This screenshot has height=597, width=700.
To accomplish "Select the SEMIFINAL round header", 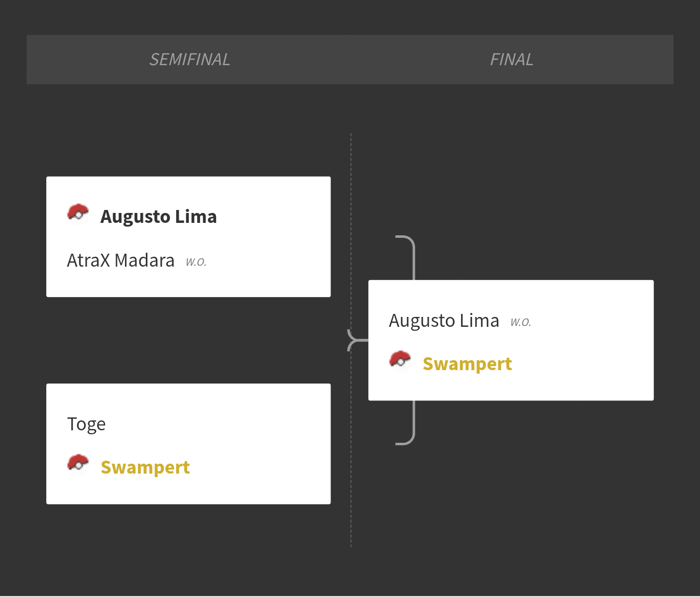I will pyautogui.click(x=190, y=60).
